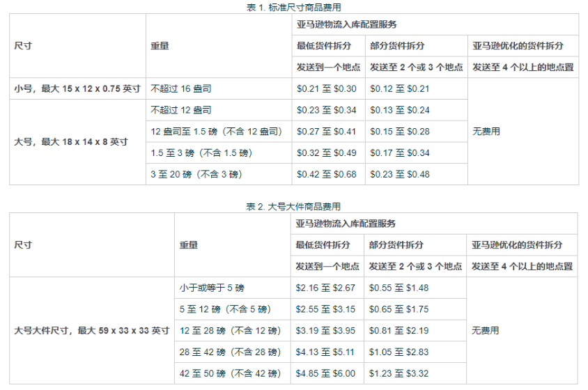Select the '$4.85 至 $6.00' fee cell

pyautogui.click(x=326, y=373)
